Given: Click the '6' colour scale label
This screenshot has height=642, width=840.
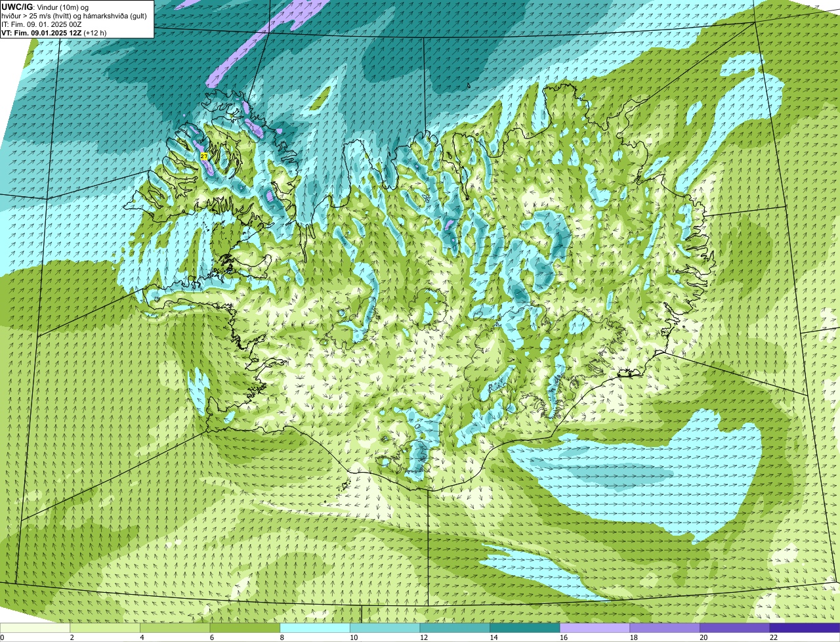Looking at the screenshot, I should pos(211,637).
